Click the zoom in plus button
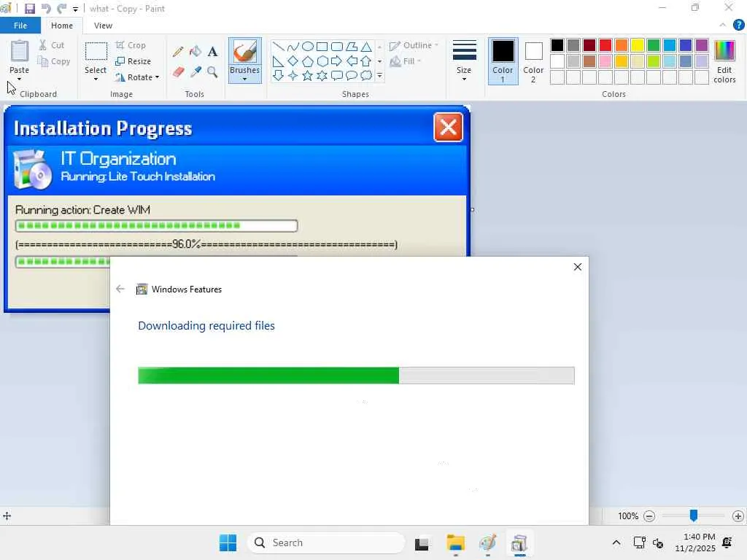Viewport: 747px width, 560px height. click(738, 516)
